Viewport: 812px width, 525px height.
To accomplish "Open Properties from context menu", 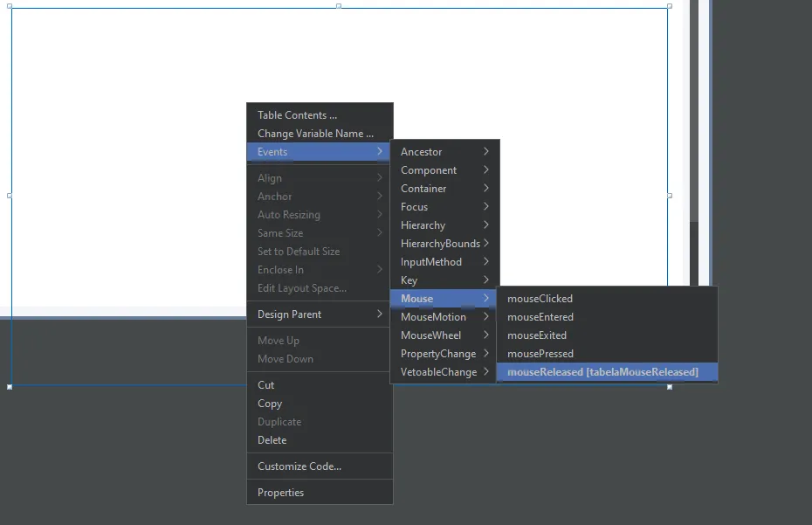I will [x=320, y=493].
